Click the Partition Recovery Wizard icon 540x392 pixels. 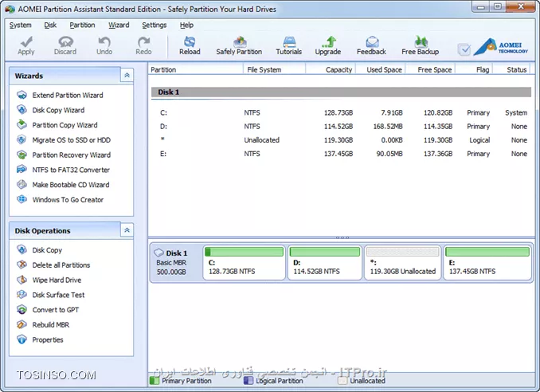22,155
